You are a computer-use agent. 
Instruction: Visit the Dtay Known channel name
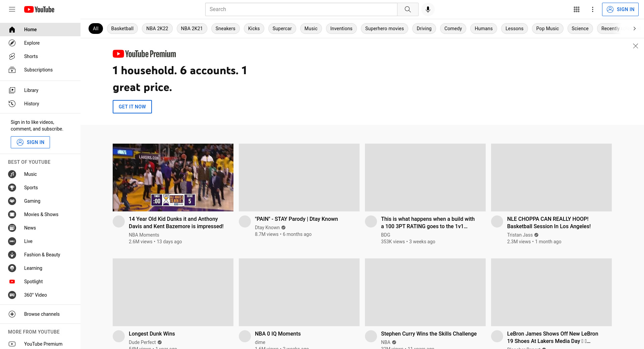point(267,228)
